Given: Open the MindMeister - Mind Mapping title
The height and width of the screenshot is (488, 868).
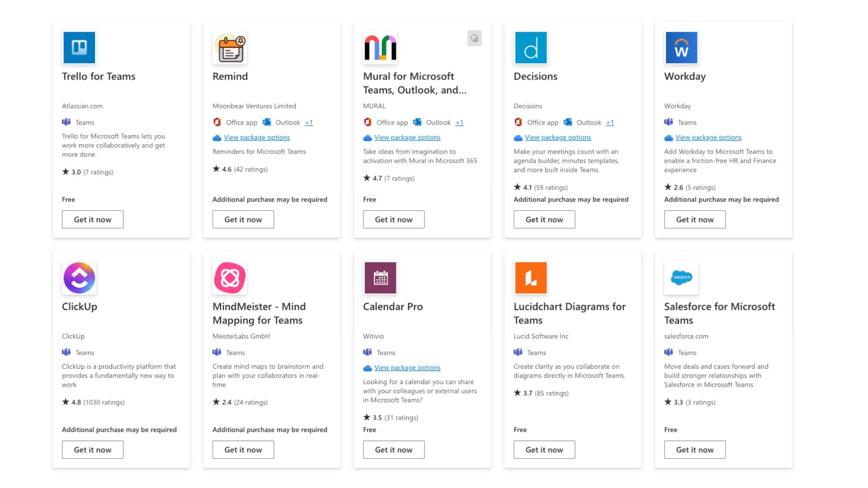Looking at the screenshot, I should pos(259,314).
